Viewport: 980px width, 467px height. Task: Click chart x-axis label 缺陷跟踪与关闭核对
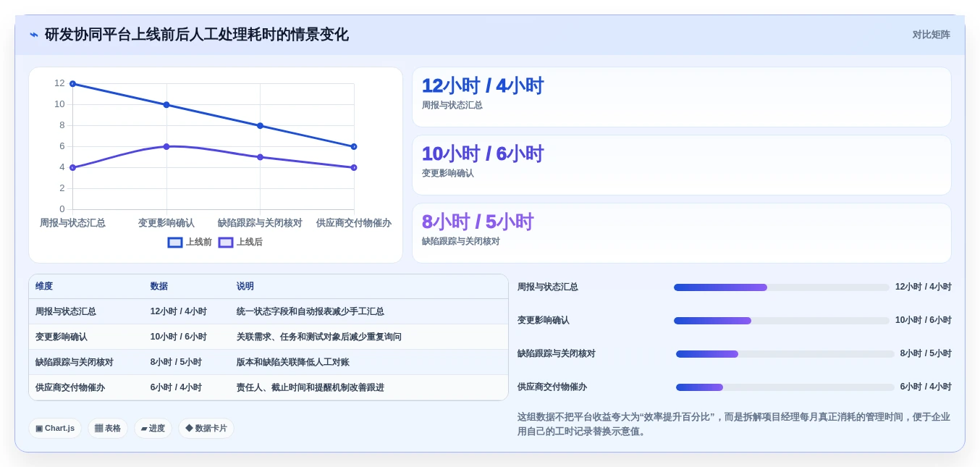click(x=260, y=223)
